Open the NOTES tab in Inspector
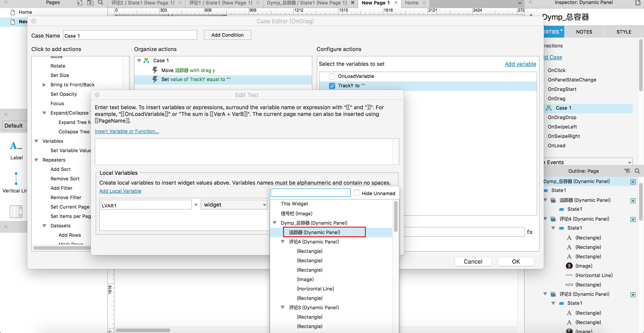This screenshot has height=333, width=644. coord(584,32)
